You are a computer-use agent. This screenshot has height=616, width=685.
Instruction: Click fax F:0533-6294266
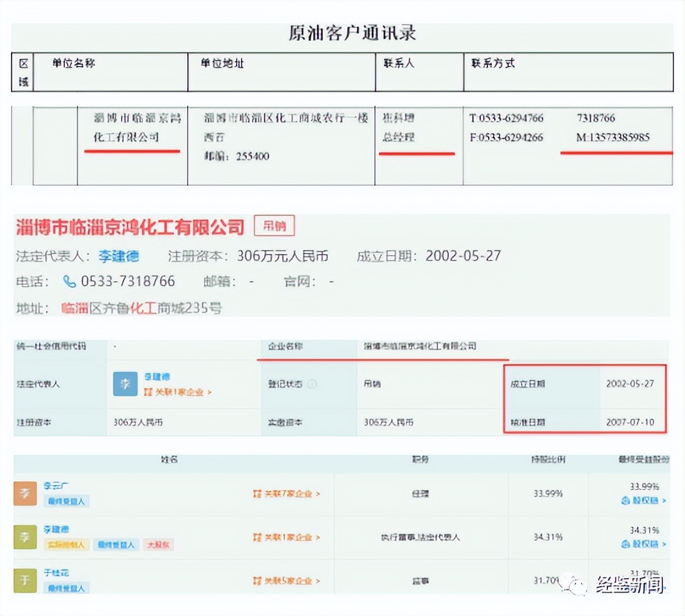[x=507, y=137]
